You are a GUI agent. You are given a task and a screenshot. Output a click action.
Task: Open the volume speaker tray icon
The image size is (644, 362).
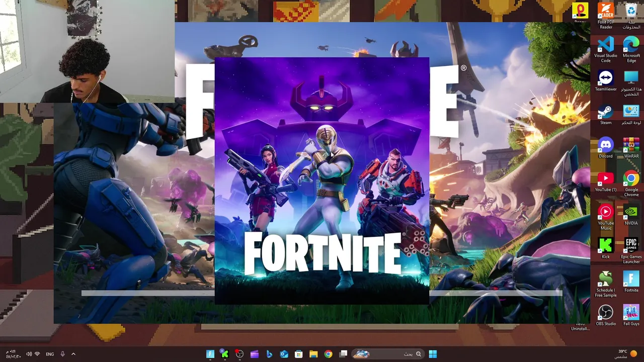pyautogui.click(x=29, y=354)
